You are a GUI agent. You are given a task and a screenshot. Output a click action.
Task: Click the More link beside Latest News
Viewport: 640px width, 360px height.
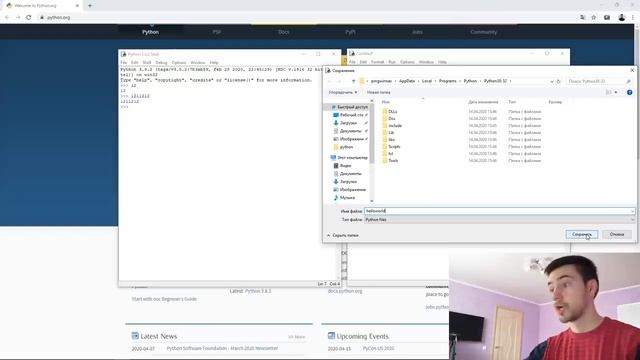click(297, 337)
